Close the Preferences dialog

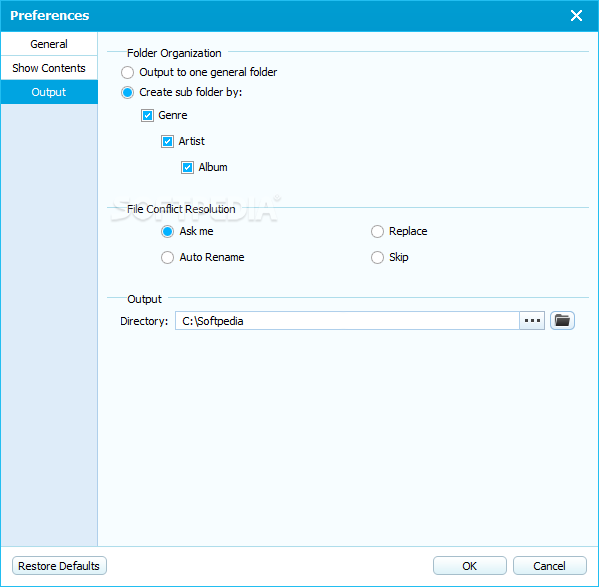[x=576, y=16]
